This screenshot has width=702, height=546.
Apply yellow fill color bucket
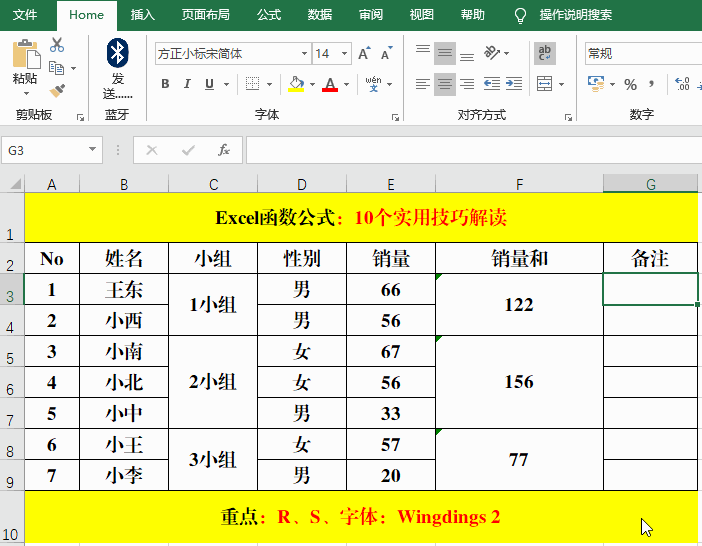[296, 84]
